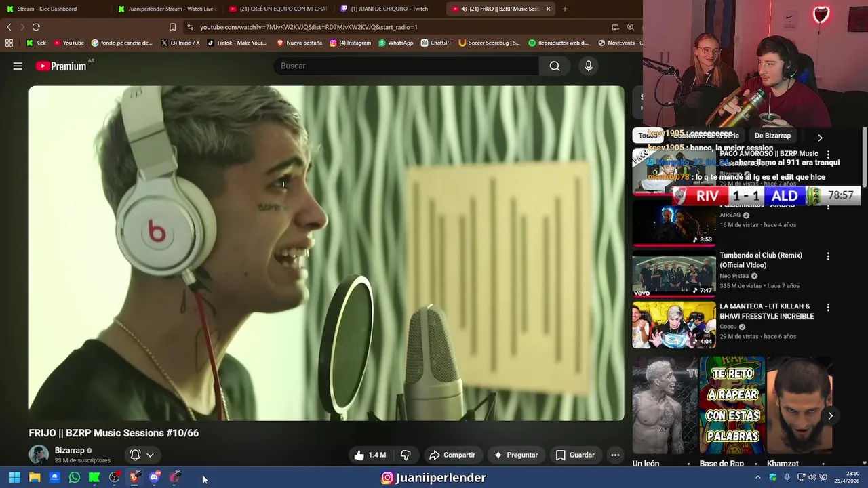Open the cast media icon in address bar
868x488 pixels.
tap(615, 27)
